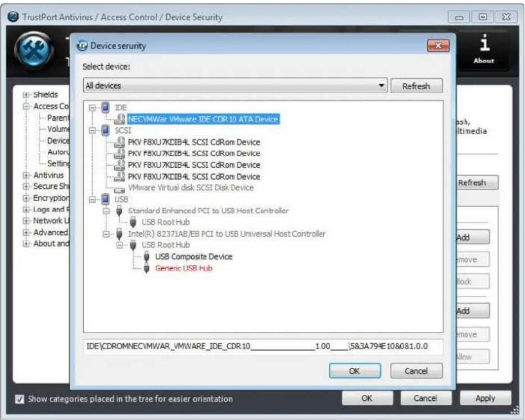Collapse the USB tree node
525x420 pixels.
(92, 200)
